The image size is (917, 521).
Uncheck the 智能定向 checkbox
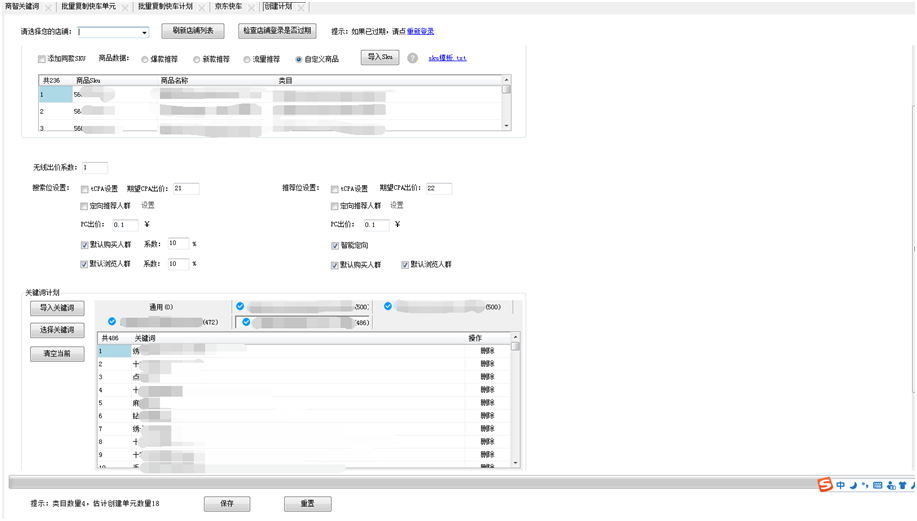pyautogui.click(x=335, y=245)
